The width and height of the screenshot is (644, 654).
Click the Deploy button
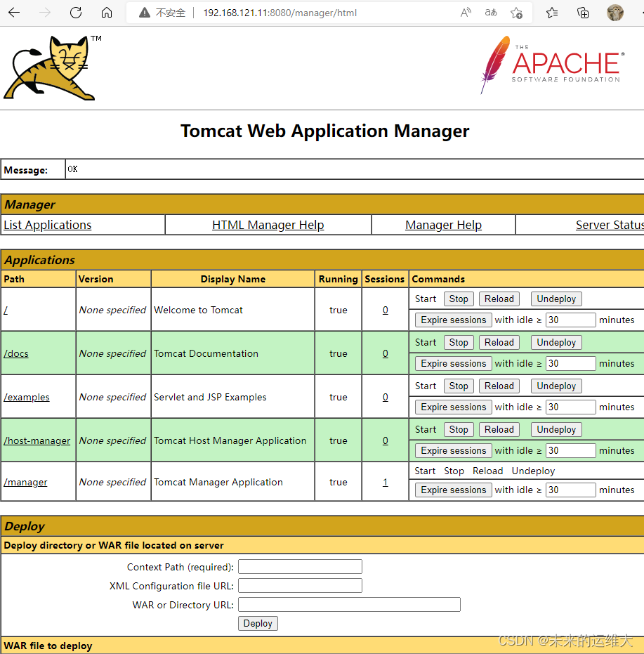(258, 624)
